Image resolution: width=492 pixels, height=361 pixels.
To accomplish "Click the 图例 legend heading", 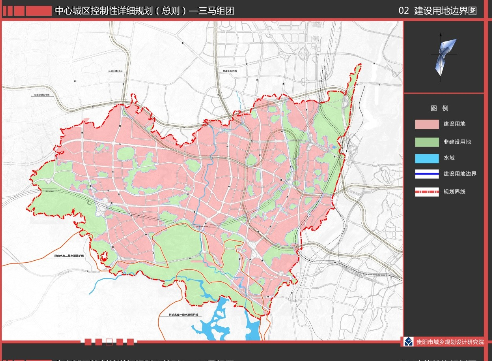I will click(x=439, y=108).
